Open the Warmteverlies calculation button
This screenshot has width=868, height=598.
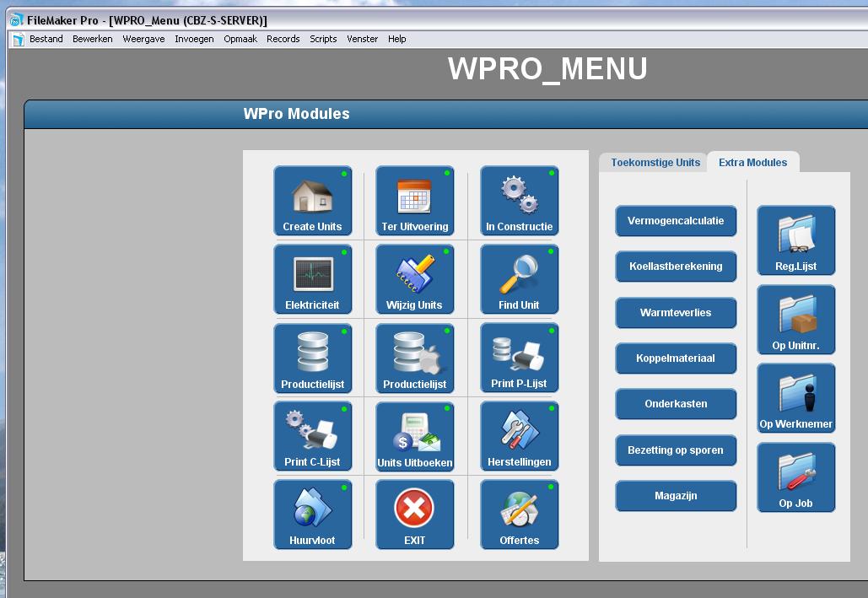click(676, 313)
